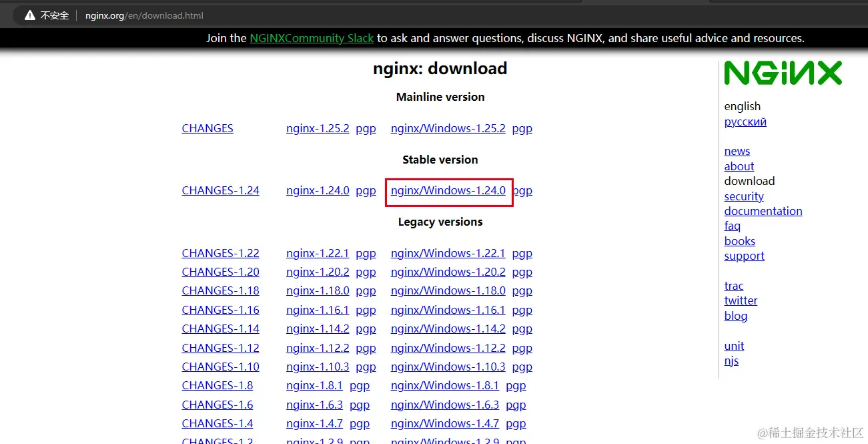Open pgp signature for nginx/Windows-1.24.0
Viewport: 868px width, 444px height.
coord(523,190)
